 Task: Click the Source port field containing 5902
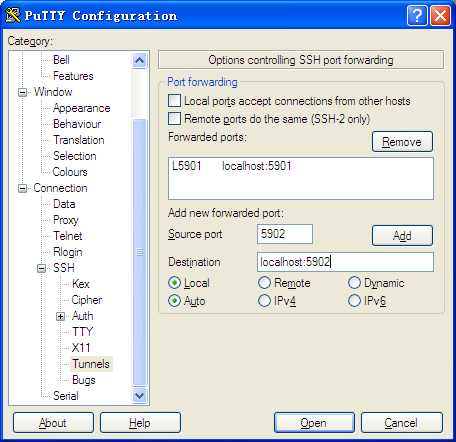285,234
